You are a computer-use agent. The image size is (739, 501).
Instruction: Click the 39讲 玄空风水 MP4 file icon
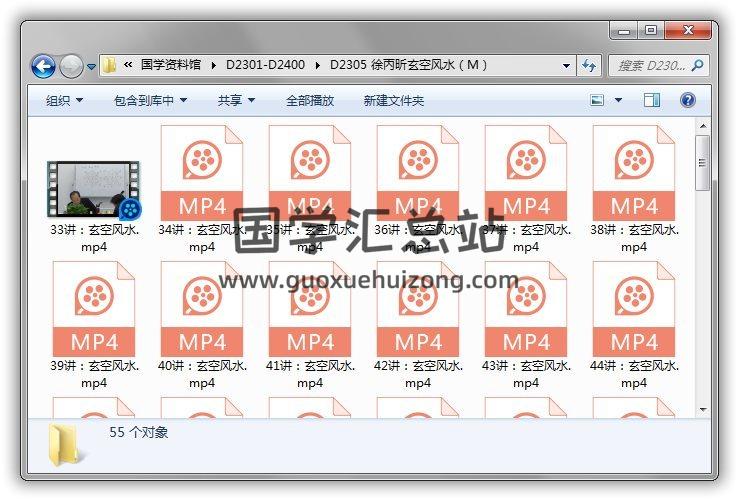point(94,309)
